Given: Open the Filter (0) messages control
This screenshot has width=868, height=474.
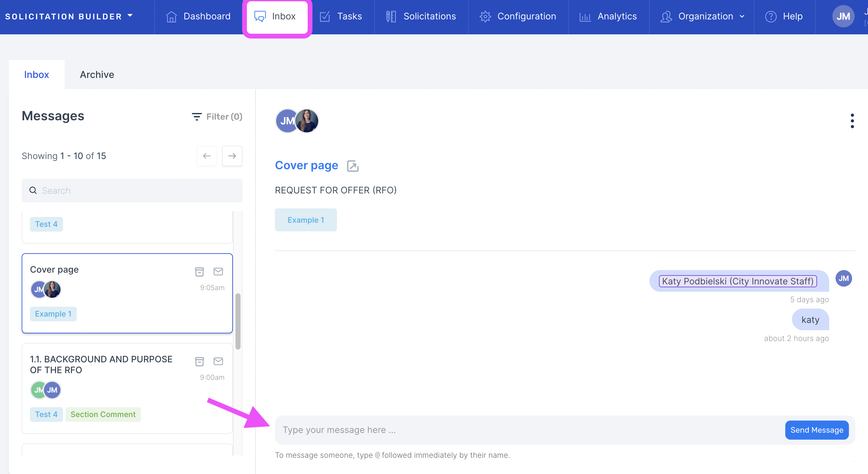Looking at the screenshot, I should click(x=217, y=116).
